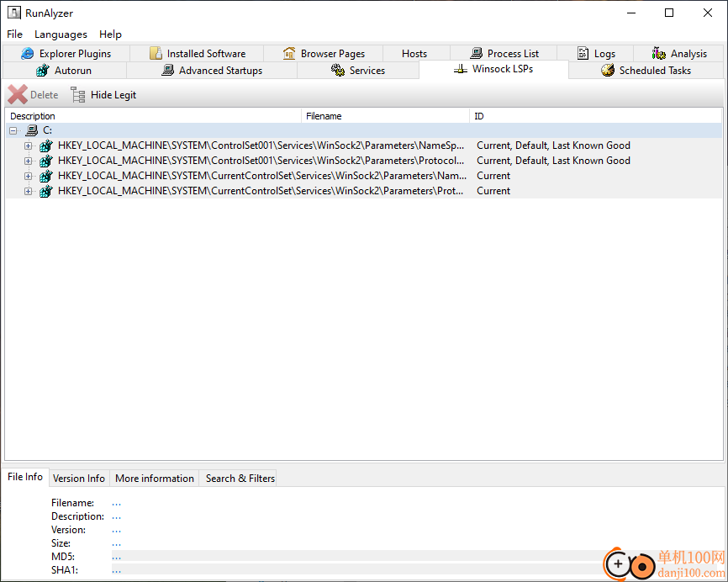Open the Explorer Plugins tab
728x582 pixels.
pyautogui.click(x=66, y=54)
